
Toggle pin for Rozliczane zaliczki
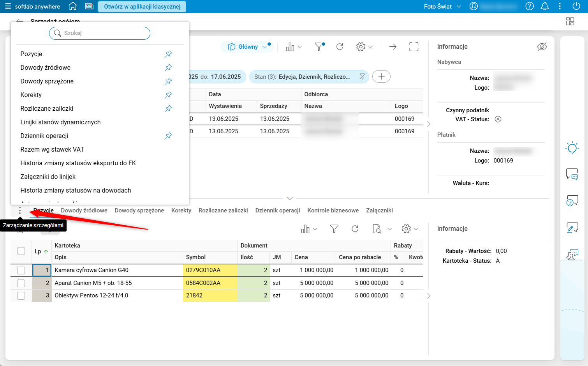pyautogui.click(x=168, y=109)
